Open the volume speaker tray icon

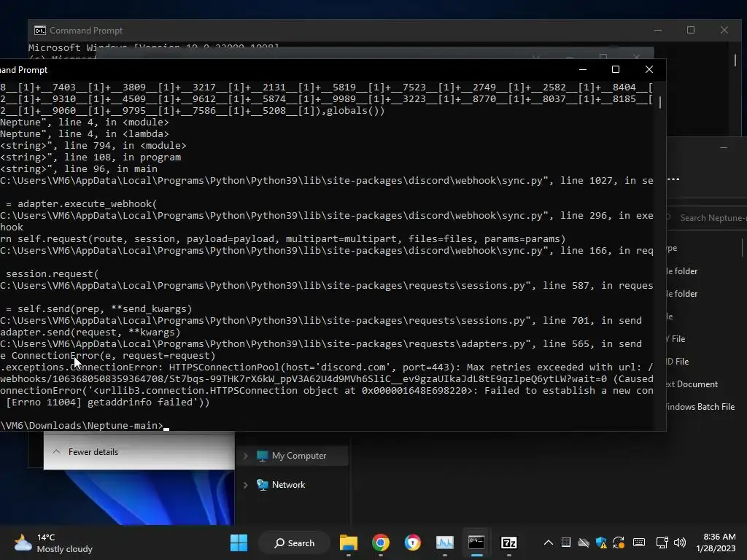coord(680,542)
